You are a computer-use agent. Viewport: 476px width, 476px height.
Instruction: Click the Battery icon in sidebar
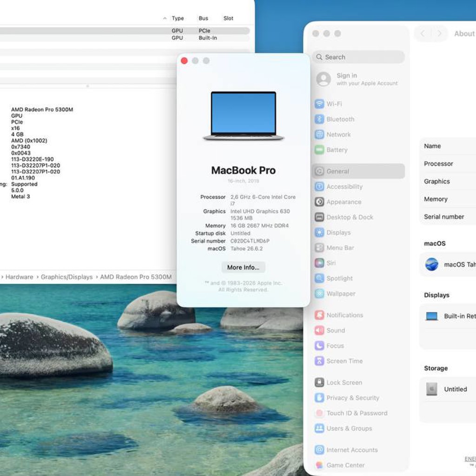point(319,150)
